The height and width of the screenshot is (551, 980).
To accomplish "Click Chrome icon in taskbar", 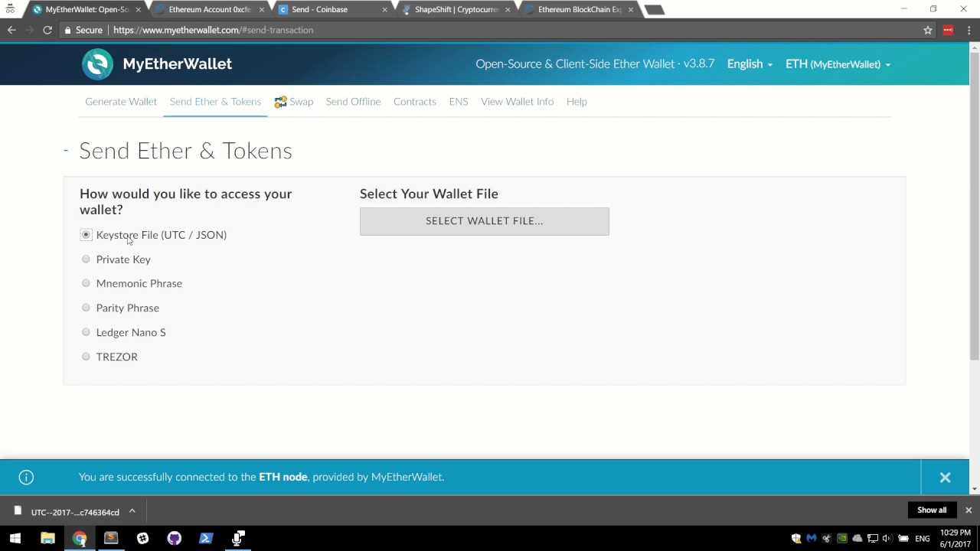I will (80, 538).
